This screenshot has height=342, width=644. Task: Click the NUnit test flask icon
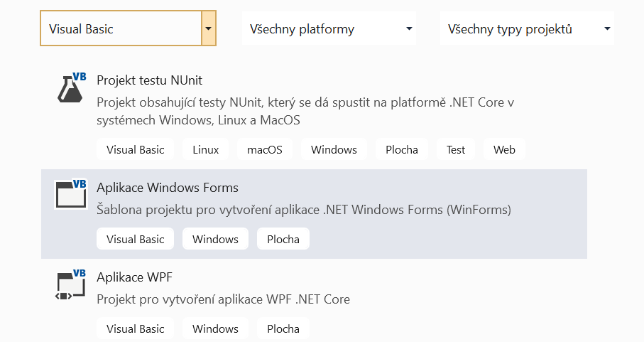click(72, 87)
